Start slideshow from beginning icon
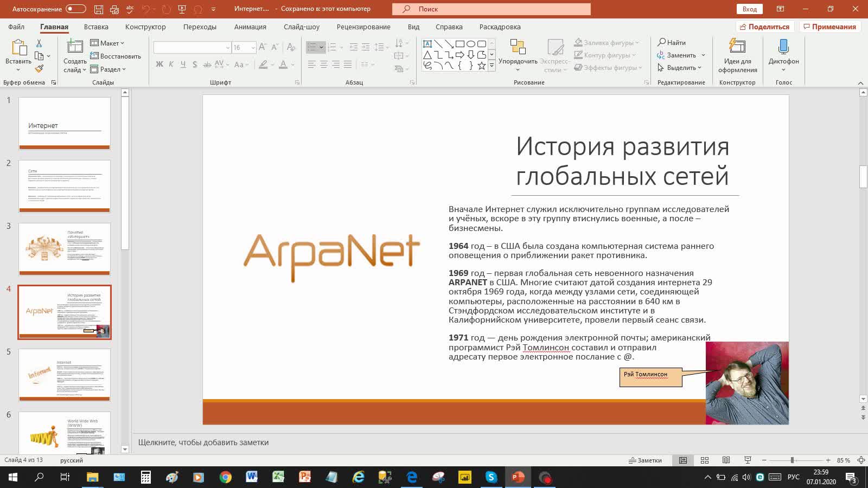Image resolution: width=868 pixels, height=488 pixels. [x=182, y=9]
